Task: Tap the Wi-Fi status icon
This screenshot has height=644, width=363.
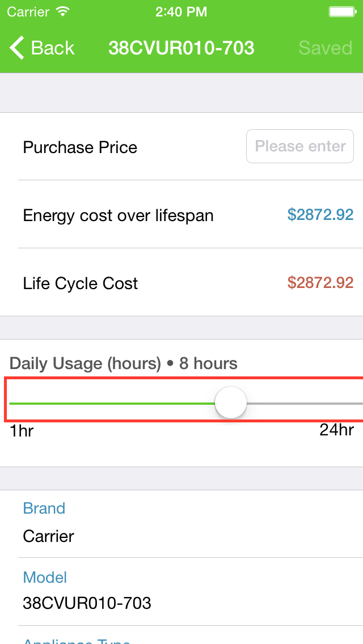Action: (x=64, y=11)
